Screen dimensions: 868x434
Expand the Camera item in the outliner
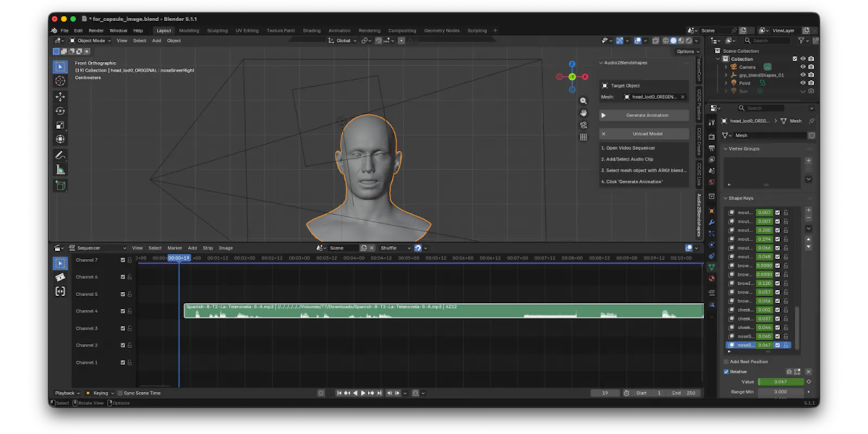(726, 67)
